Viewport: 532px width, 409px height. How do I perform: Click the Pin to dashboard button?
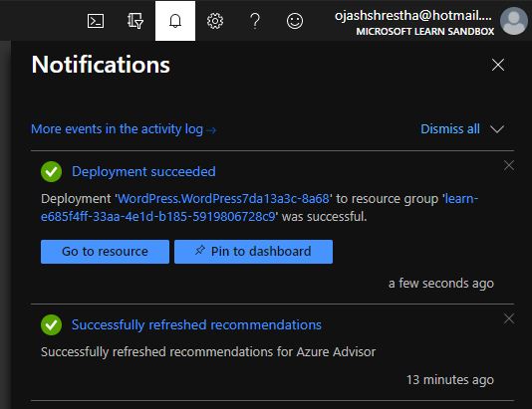pyautogui.click(x=253, y=252)
